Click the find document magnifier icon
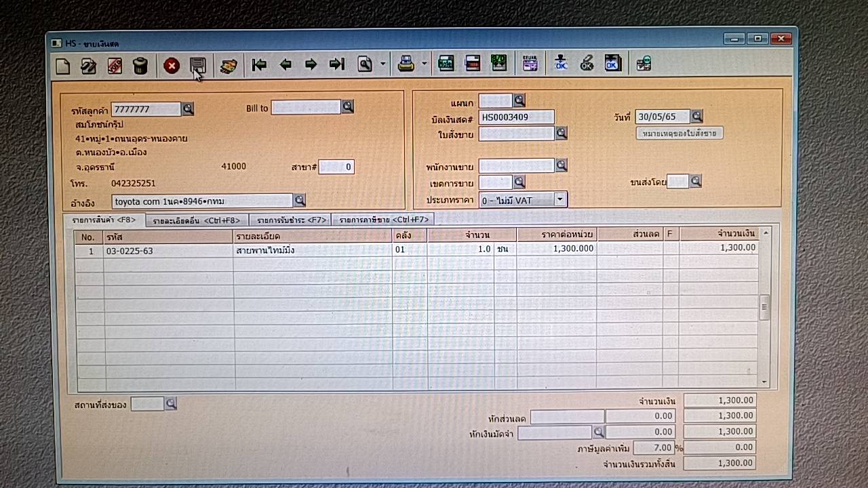This screenshot has height=488, width=868. [366, 65]
